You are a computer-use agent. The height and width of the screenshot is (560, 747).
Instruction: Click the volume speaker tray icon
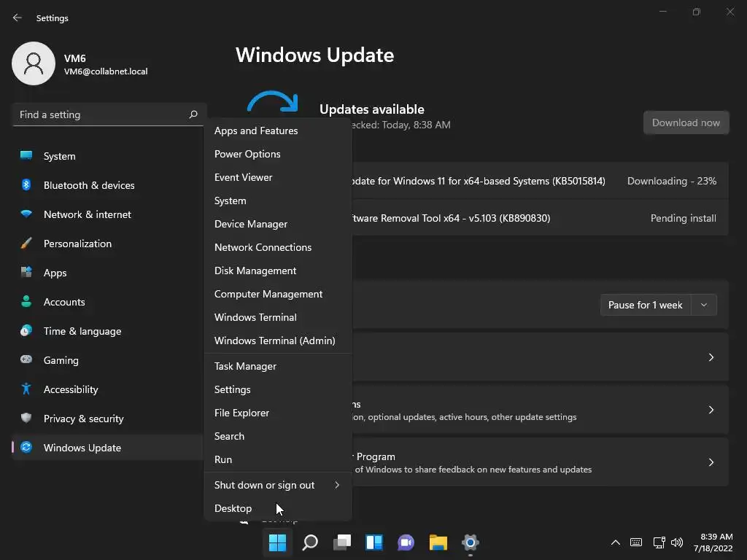coord(676,542)
